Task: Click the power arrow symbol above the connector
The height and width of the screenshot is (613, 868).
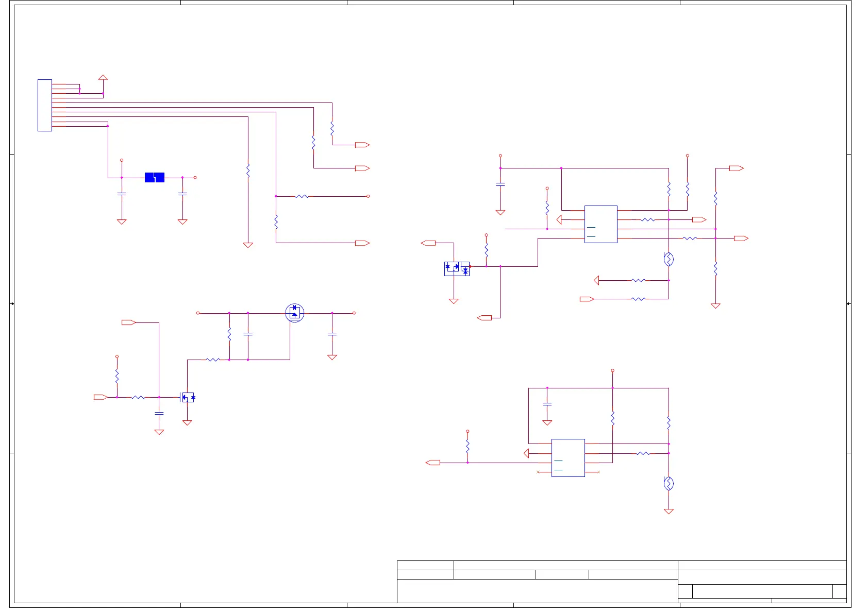Action: pyautogui.click(x=103, y=77)
